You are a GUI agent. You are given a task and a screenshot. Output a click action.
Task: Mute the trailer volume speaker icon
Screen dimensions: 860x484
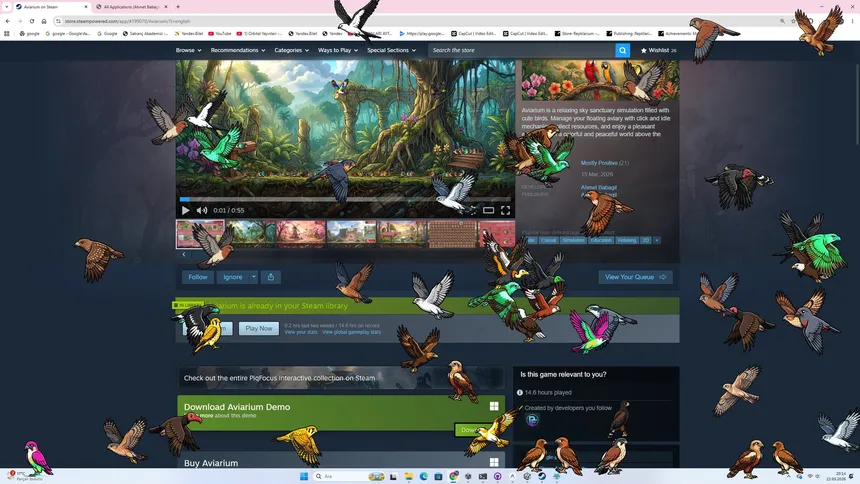(202, 210)
